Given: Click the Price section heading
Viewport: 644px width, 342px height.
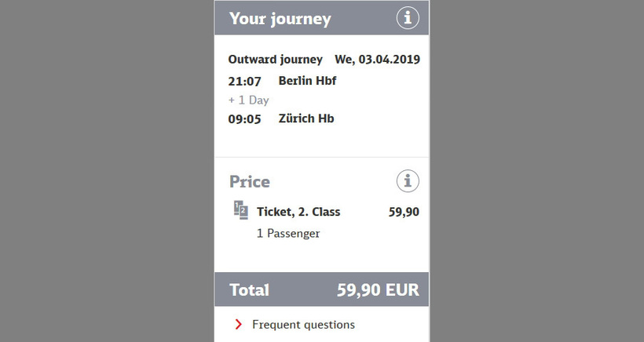Looking at the screenshot, I should click(x=249, y=182).
